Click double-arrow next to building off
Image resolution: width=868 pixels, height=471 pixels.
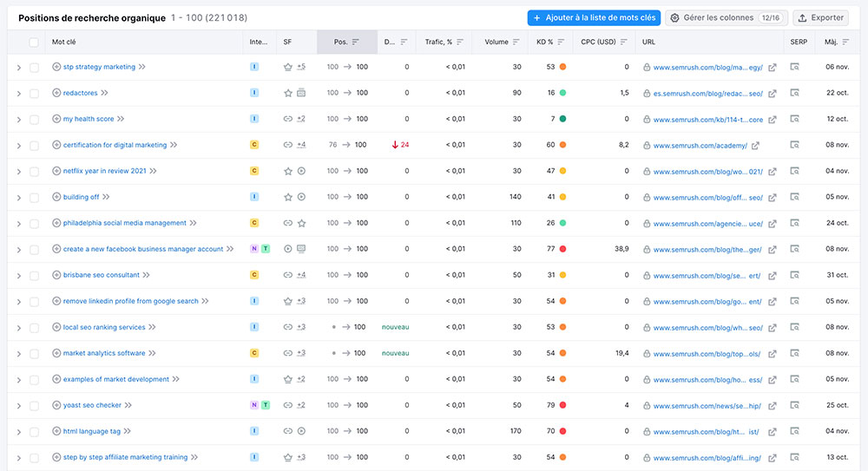pos(106,197)
